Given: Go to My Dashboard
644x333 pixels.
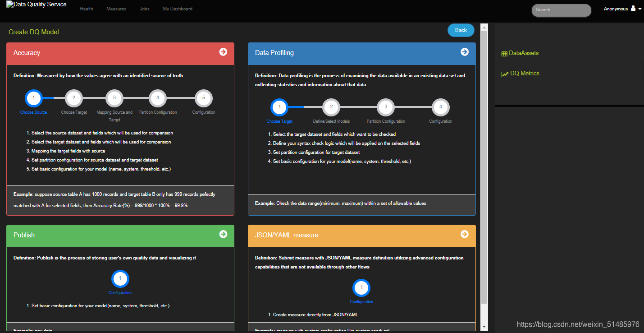Looking at the screenshot, I should [x=178, y=9].
